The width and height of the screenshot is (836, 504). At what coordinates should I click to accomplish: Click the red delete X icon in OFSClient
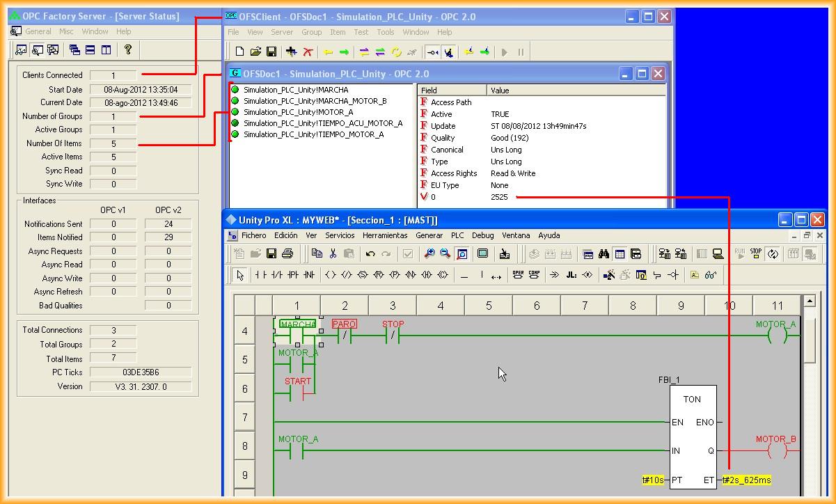[x=308, y=52]
